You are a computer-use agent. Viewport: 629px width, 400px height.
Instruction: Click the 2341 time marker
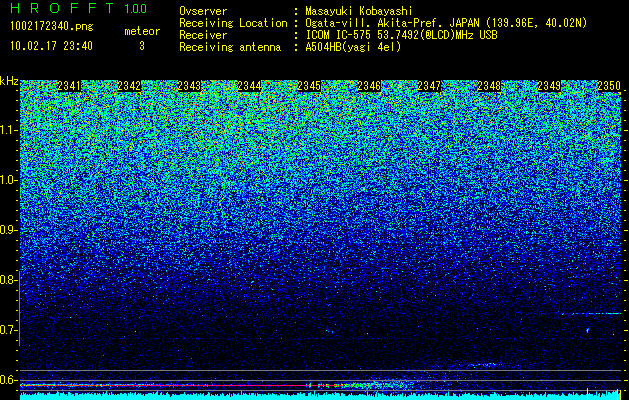[69, 86]
